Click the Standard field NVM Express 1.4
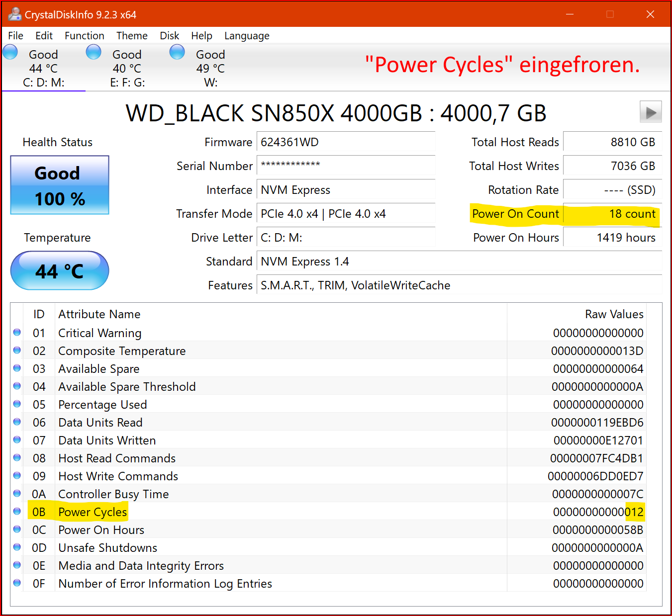Screen dimensions: 672x616 [x=459, y=261]
